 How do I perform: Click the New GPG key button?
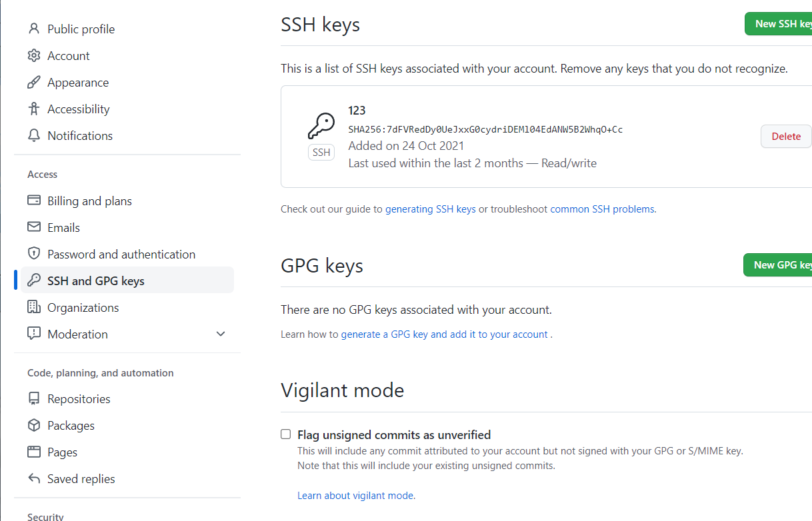(x=777, y=265)
